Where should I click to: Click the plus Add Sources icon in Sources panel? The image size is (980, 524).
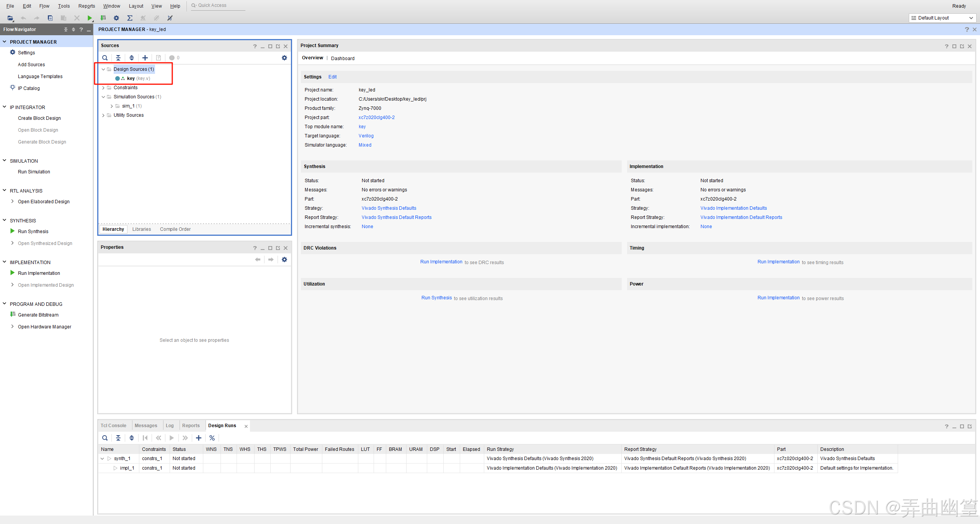click(x=145, y=58)
